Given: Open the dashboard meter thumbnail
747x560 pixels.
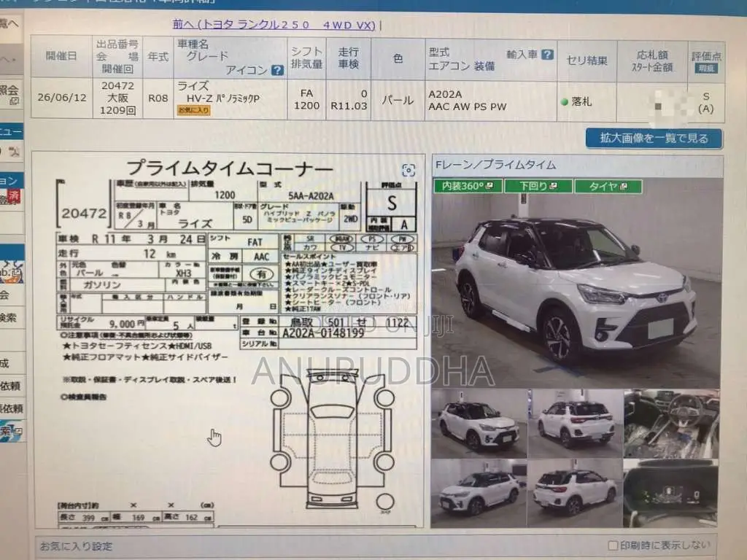Looking at the screenshot, I should click(671, 493).
